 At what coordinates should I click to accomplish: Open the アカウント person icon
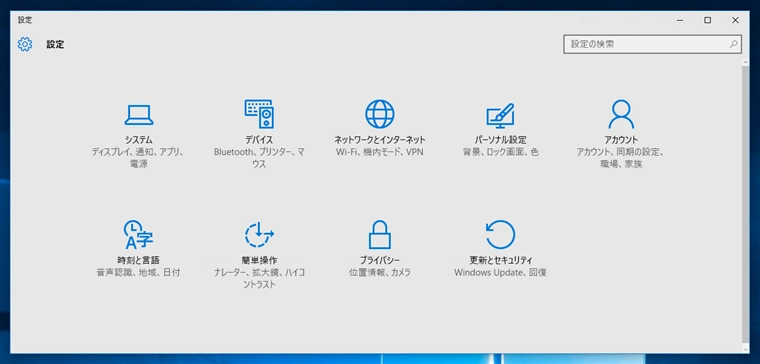click(x=621, y=114)
